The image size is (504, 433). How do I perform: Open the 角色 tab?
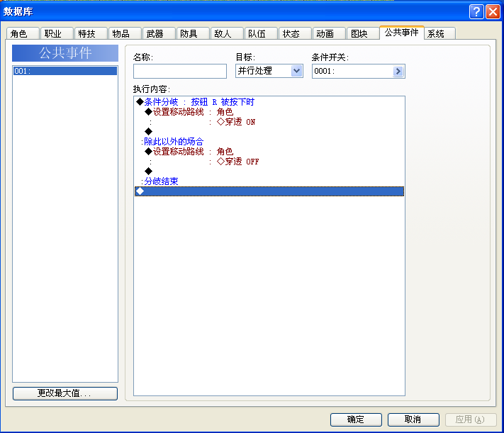[x=23, y=33]
